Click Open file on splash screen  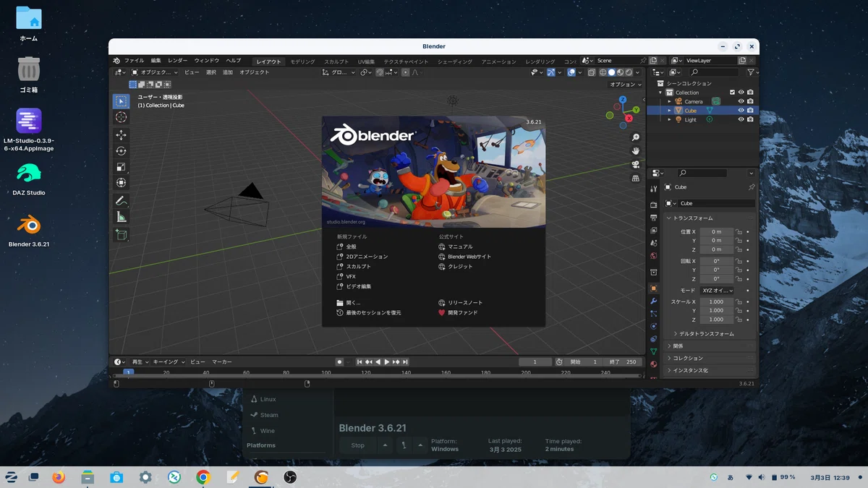[x=349, y=303]
